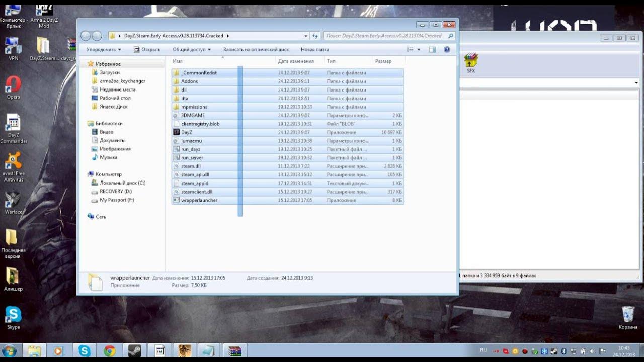Click Записать на оптический диск

tap(256, 49)
